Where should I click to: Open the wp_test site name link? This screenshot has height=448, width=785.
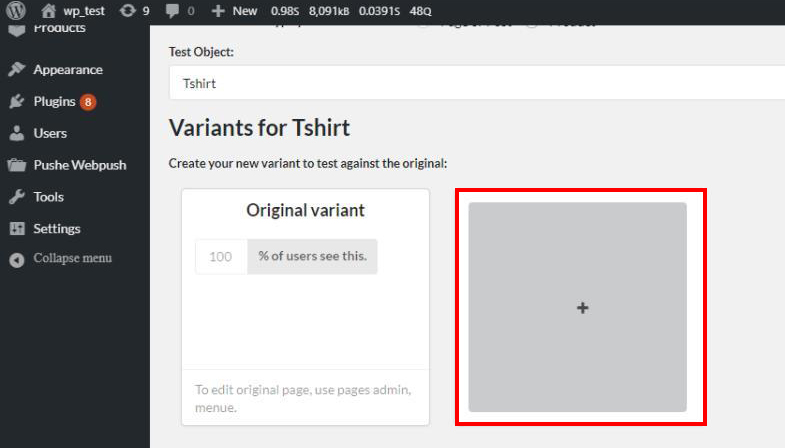tap(84, 11)
